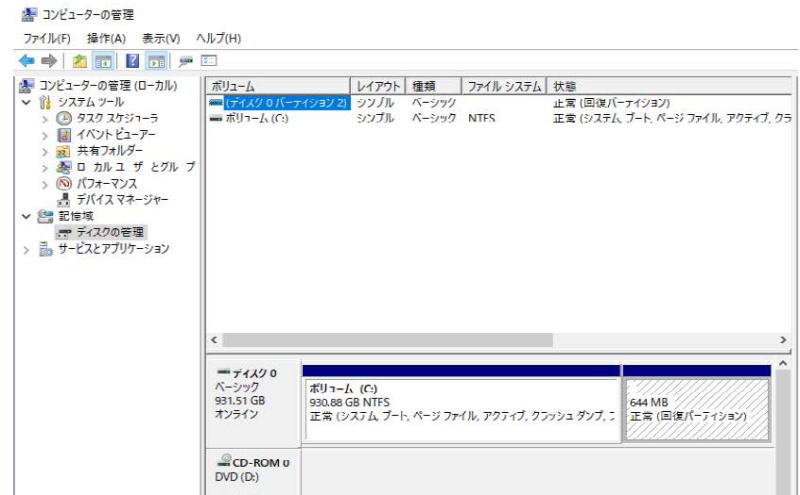This screenshot has width=800, height=495.
Task: Expand the タスク スケジューラ node
Action: [45, 118]
